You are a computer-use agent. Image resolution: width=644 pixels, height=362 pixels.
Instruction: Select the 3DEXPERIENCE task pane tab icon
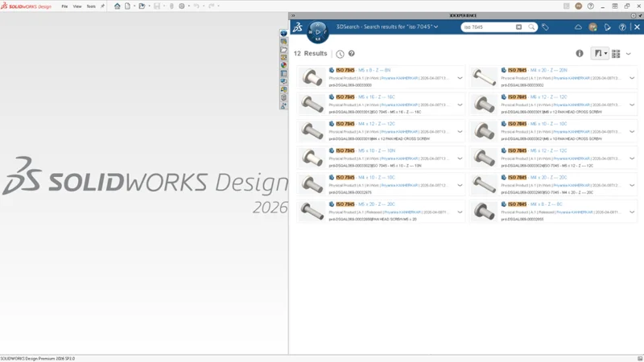(283, 33)
